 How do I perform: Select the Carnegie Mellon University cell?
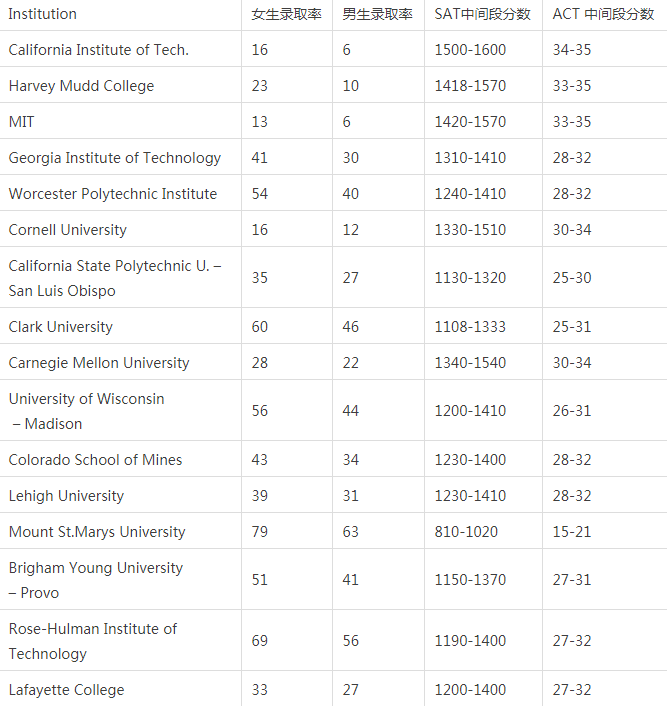pos(99,363)
